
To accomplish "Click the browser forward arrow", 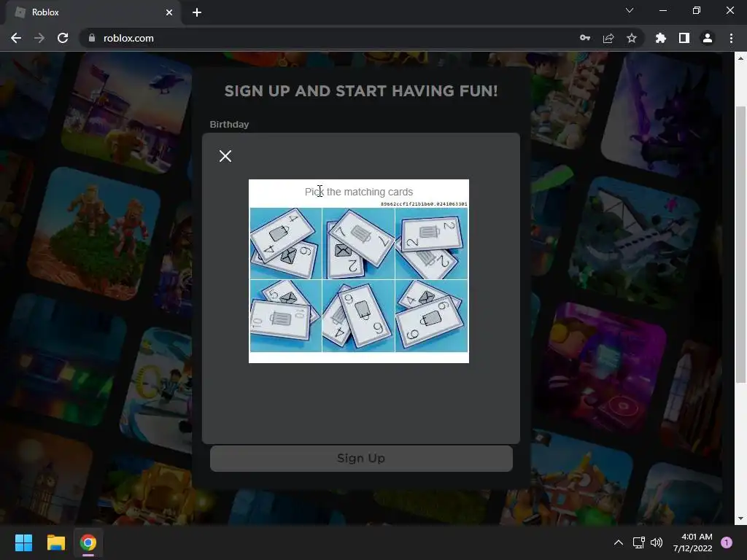I will pos(39,38).
